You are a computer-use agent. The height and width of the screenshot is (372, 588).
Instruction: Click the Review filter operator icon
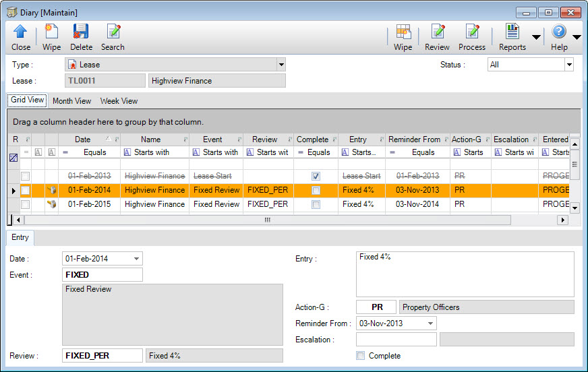(x=250, y=152)
